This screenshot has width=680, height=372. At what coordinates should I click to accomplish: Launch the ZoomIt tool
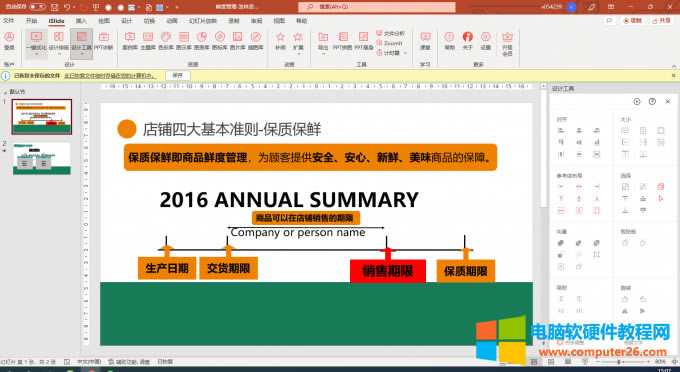pos(389,43)
